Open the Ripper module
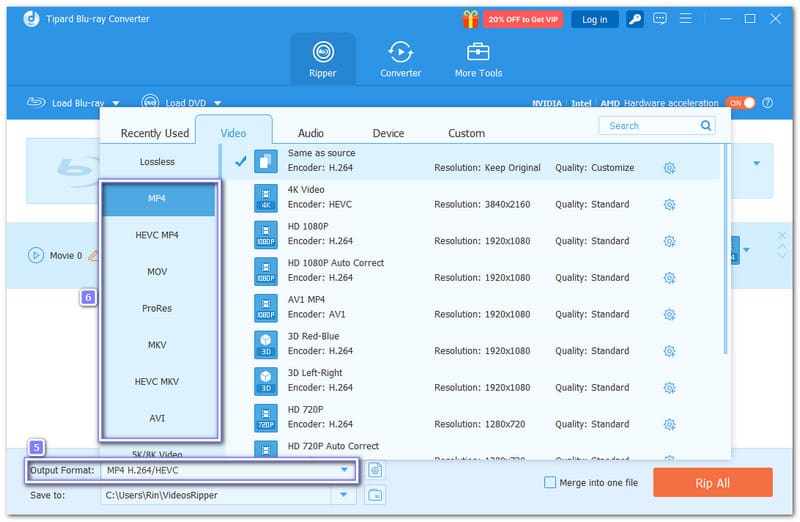This screenshot has height=522, width=800. pyautogui.click(x=322, y=59)
